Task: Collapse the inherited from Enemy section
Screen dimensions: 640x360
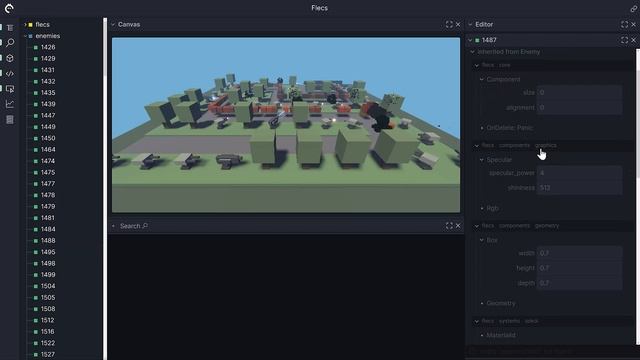Action: 472,52
